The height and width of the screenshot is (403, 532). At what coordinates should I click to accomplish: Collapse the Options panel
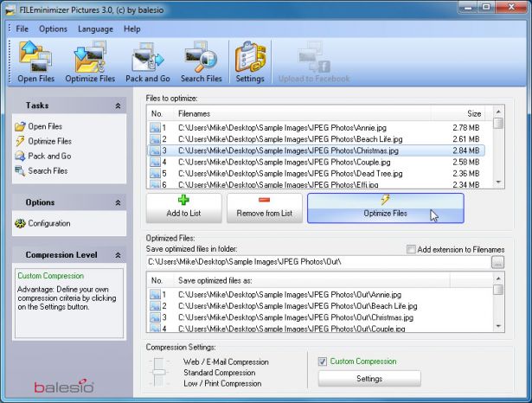pos(118,203)
